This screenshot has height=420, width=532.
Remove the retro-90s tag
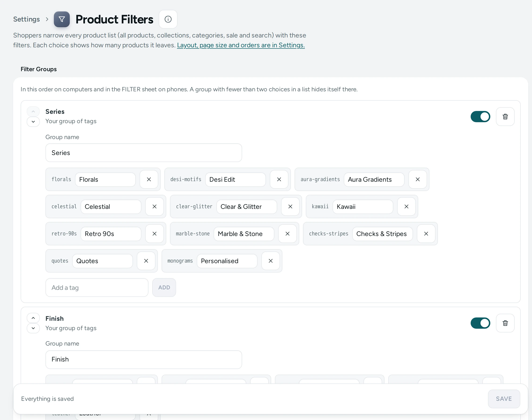coord(155,234)
